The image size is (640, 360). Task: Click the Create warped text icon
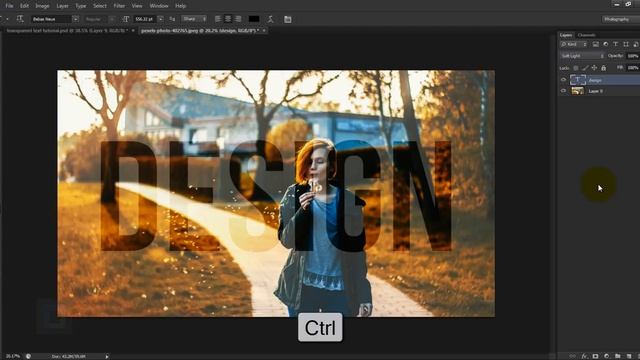270,19
